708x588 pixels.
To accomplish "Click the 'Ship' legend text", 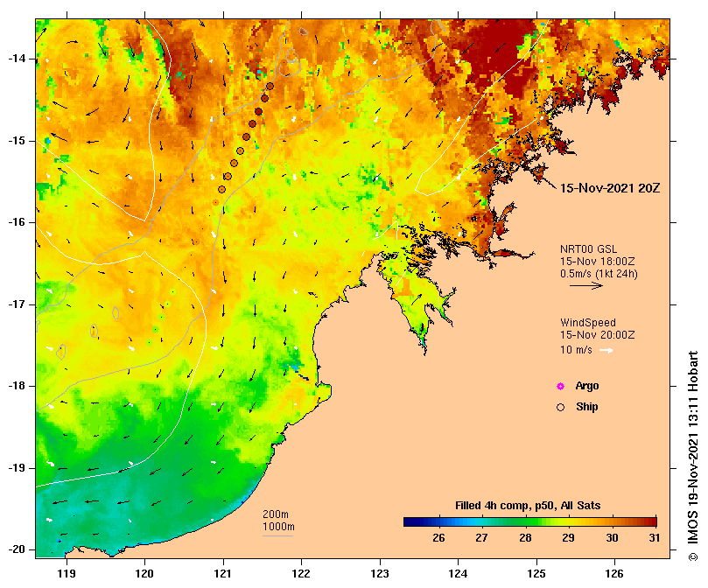I will [x=587, y=407].
